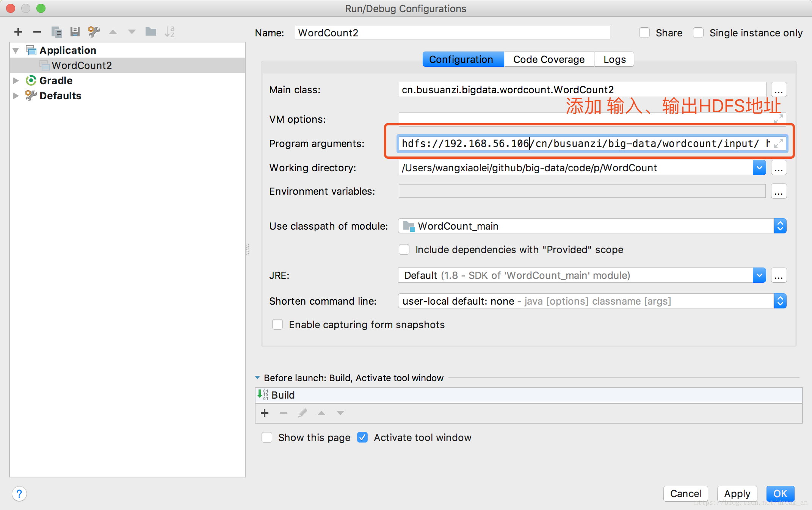Create new folder for configurations
Image resolution: width=812 pixels, height=510 pixels.
coord(151,32)
